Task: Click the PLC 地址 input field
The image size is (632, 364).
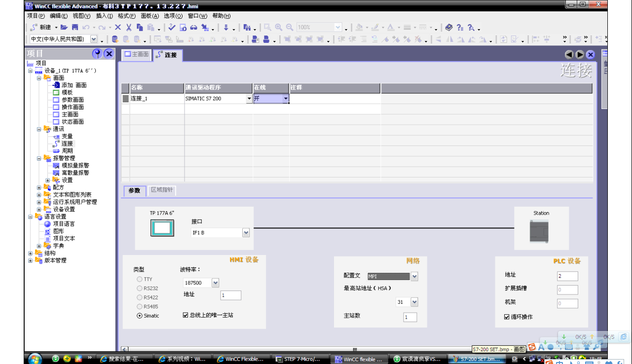Action: coord(567,276)
